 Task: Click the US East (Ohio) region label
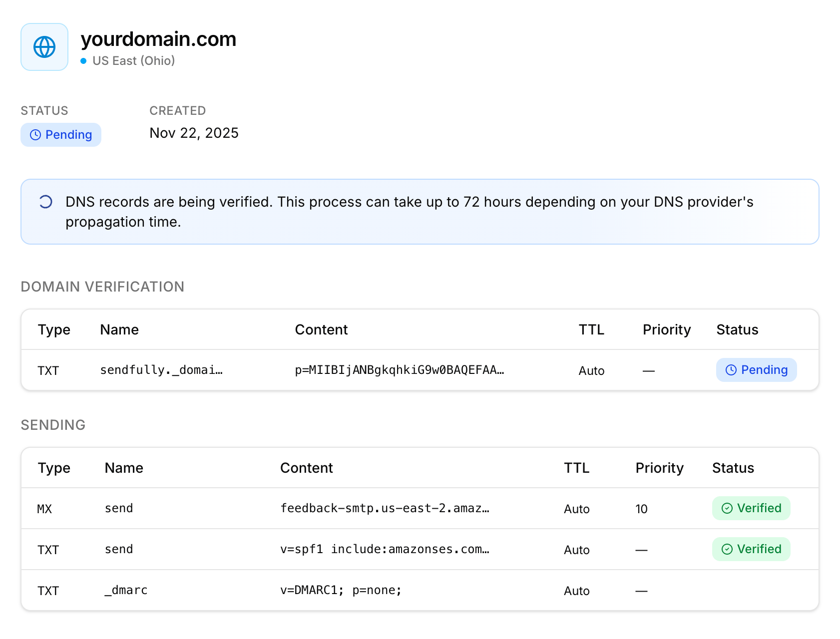point(134,61)
